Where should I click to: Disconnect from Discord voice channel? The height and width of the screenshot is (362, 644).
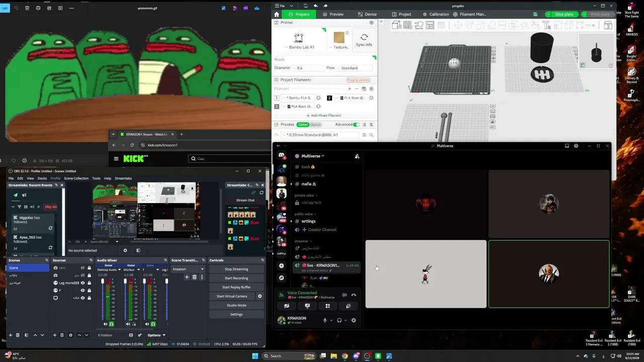tap(354, 295)
